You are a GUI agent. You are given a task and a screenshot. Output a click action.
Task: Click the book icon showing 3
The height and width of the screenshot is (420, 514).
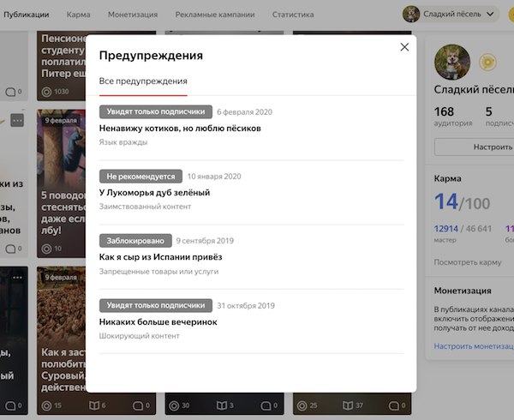(222, 405)
